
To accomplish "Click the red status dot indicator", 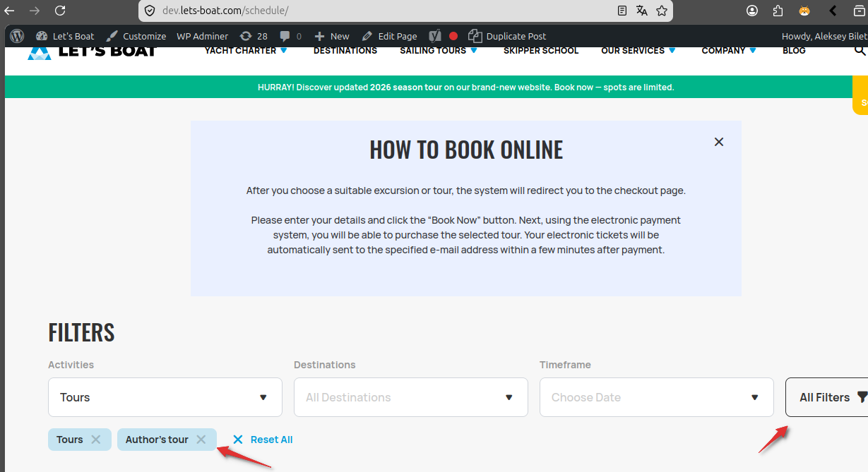I will (x=453, y=36).
